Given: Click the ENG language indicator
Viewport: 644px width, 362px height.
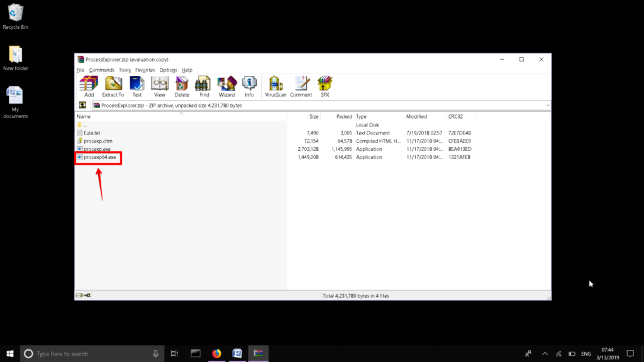Looking at the screenshot, I should pyautogui.click(x=586, y=353).
